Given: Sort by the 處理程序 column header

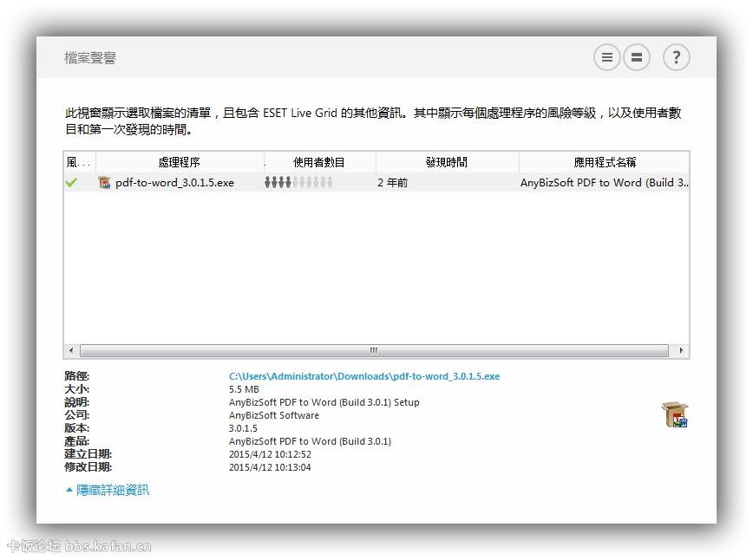Looking at the screenshot, I should tap(180, 162).
